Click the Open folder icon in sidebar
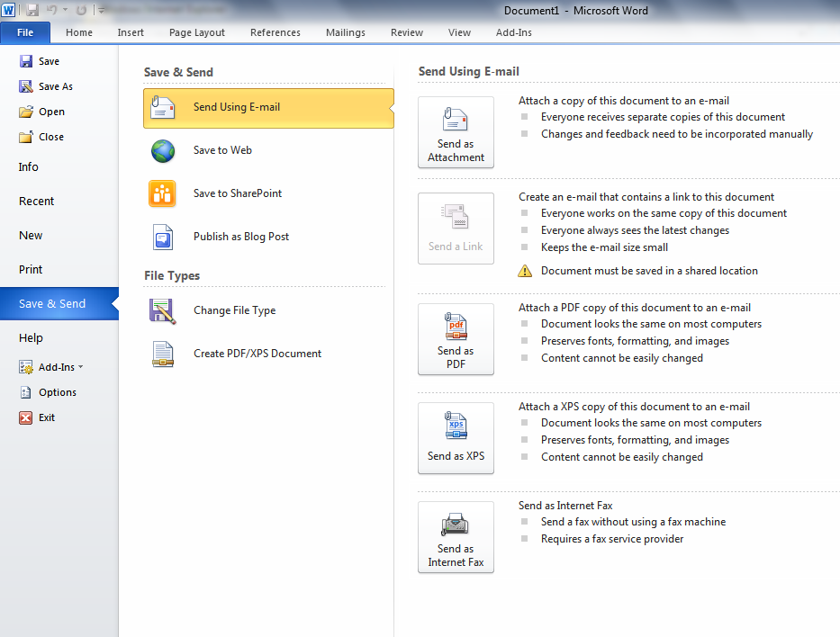 tap(26, 112)
